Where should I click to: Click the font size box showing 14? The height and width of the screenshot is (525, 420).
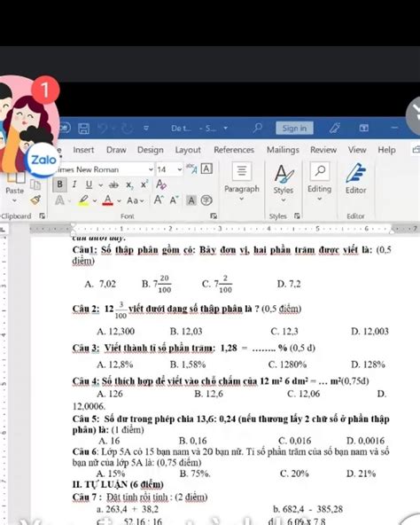click(x=165, y=169)
